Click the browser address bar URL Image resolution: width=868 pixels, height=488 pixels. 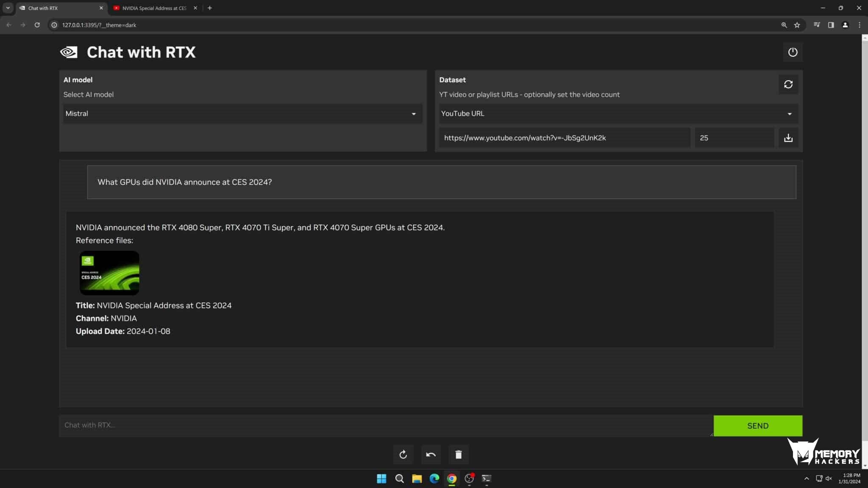coord(99,25)
